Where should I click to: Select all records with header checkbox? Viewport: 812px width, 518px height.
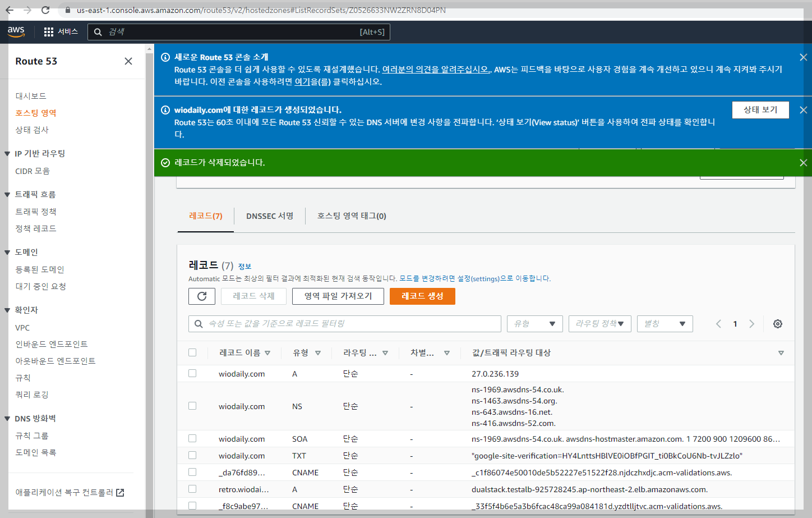(192, 352)
